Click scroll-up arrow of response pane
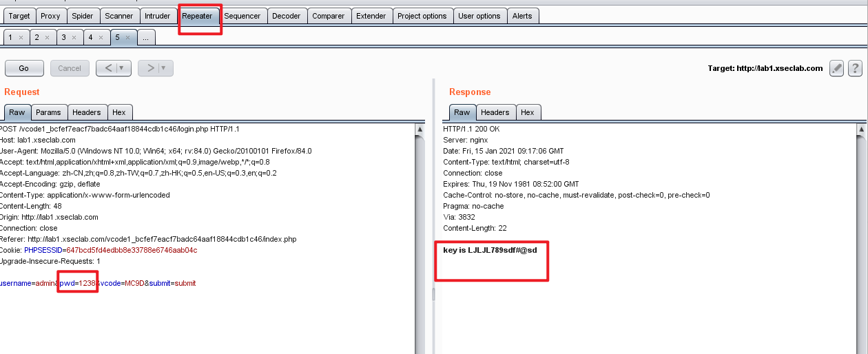Viewport: 868px width, 354px height. [x=861, y=129]
